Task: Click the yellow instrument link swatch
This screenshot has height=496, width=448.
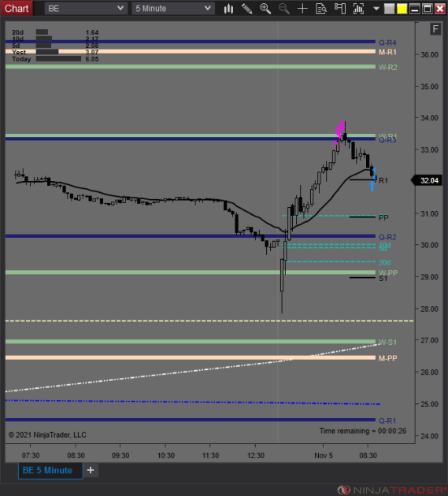Action: [x=402, y=9]
